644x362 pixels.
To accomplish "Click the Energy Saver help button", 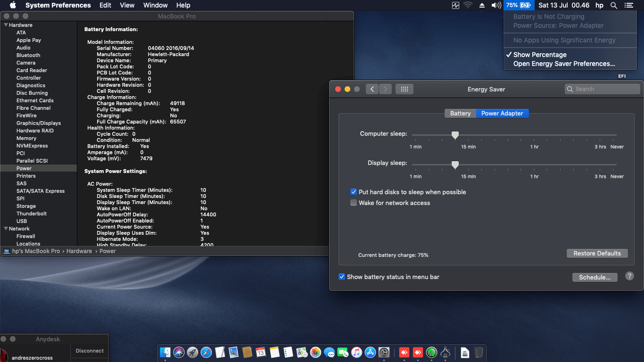I will point(629,277).
